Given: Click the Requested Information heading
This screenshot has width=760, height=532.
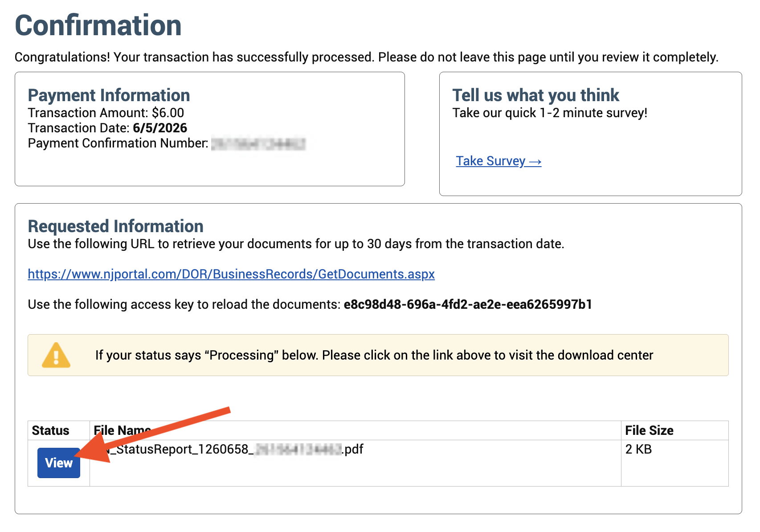Looking at the screenshot, I should pyautogui.click(x=115, y=226).
